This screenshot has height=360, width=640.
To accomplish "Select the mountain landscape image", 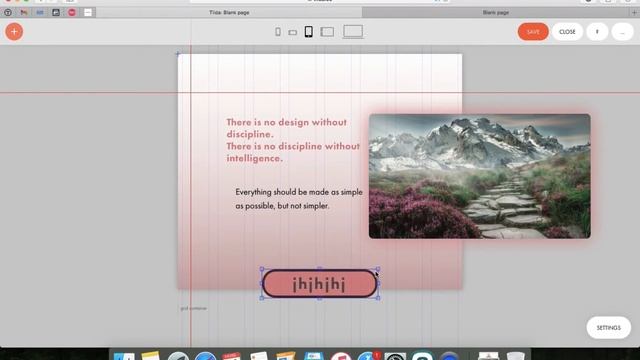I will point(480,176).
